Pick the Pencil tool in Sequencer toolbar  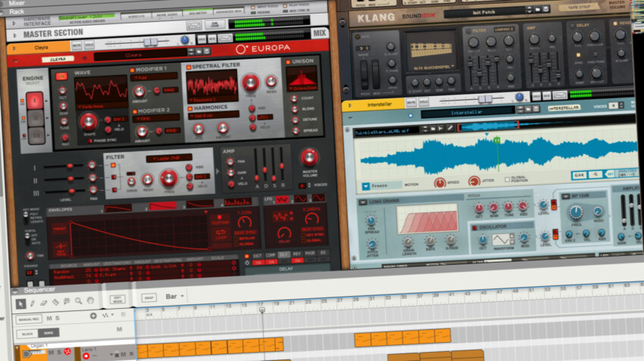pos(33,303)
